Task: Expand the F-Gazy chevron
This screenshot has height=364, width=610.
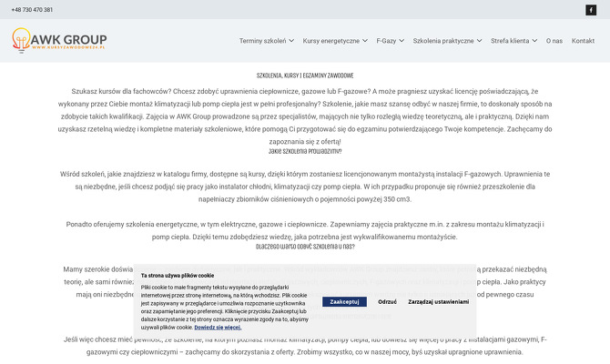Action: coord(402,41)
